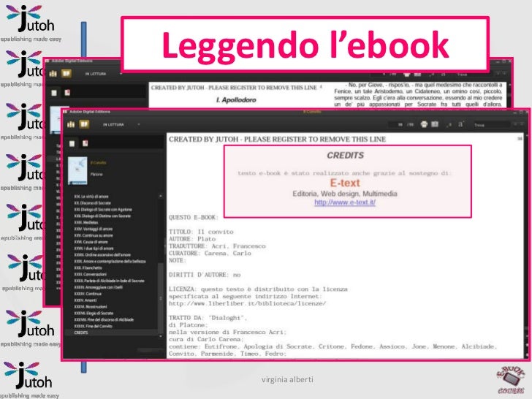Jump to chapter 'XX. Discorso di Socrate'

[x=93, y=203]
